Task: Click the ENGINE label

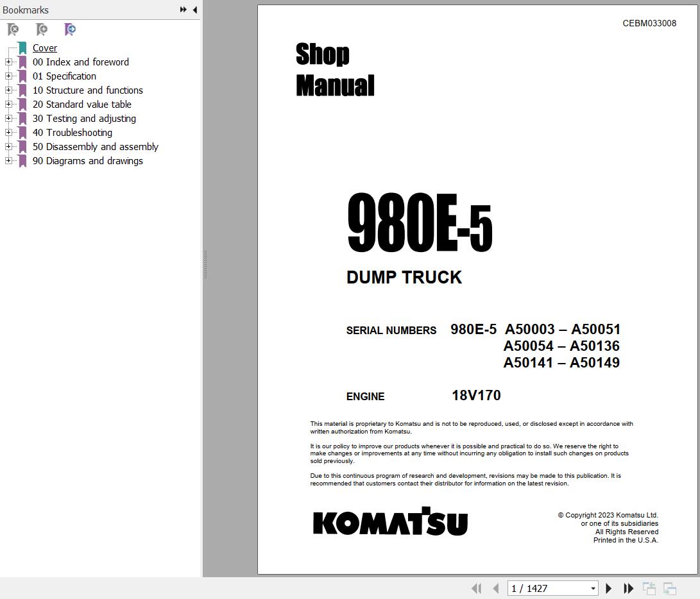Action: 365,396
